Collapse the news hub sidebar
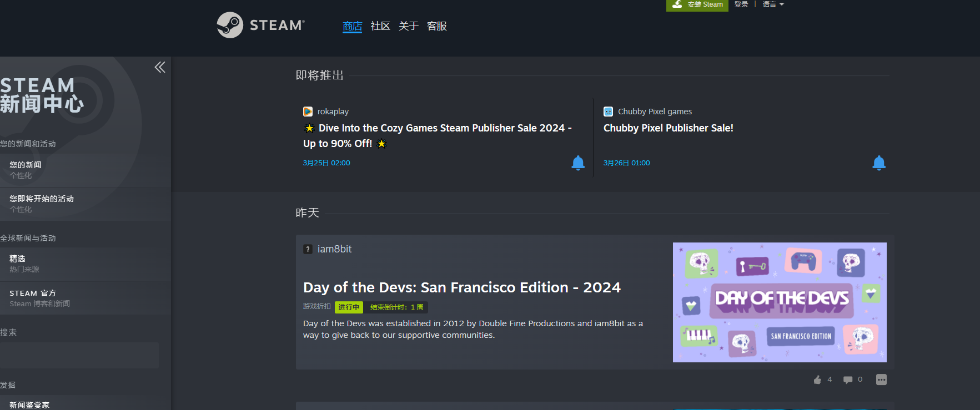The image size is (980, 410). tap(160, 67)
